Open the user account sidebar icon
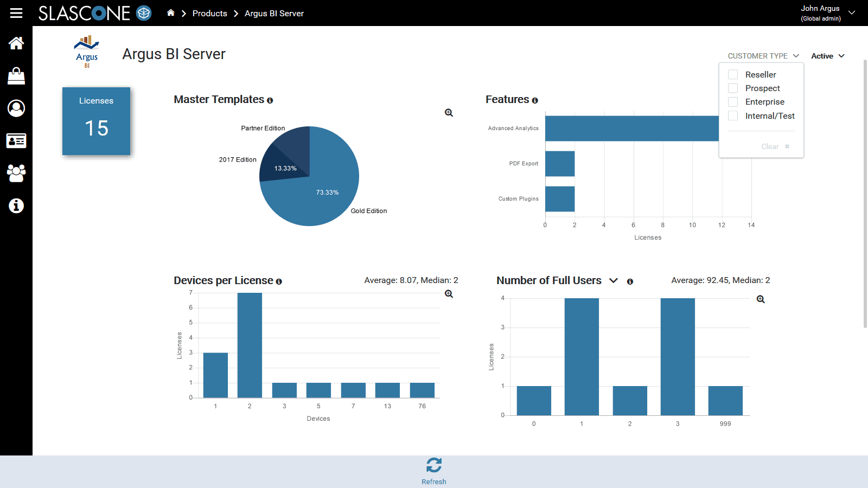Viewport: 868px width, 488px height. 16,108
